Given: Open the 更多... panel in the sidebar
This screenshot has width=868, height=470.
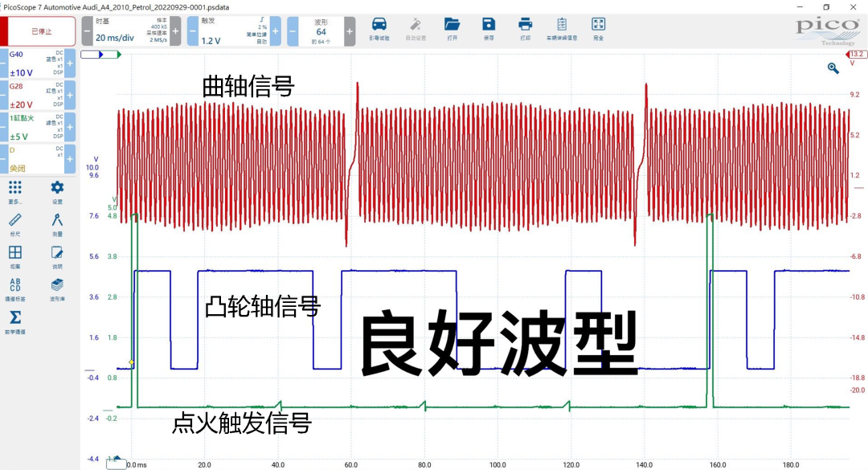Looking at the screenshot, I should [14, 193].
